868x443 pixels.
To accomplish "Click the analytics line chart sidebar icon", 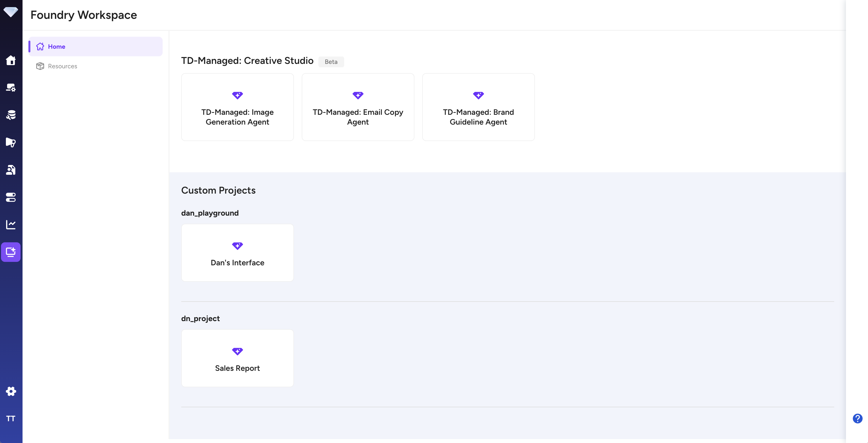I will pos(11,224).
